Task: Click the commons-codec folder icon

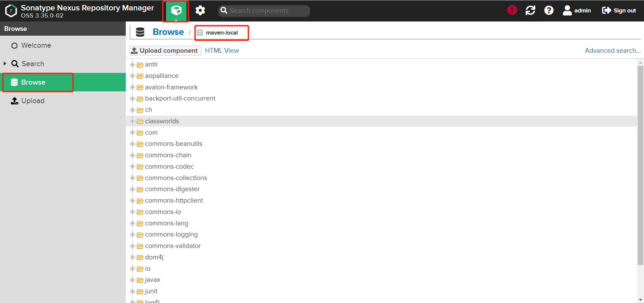Action: (140, 167)
